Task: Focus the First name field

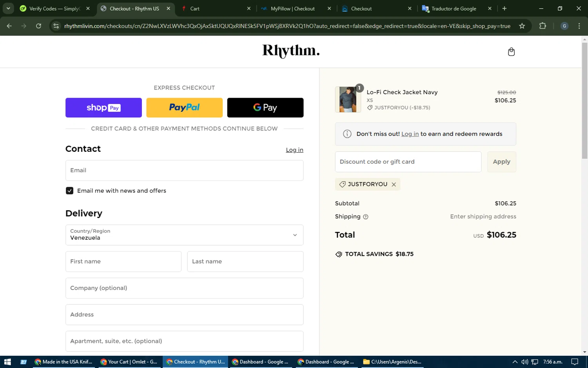Action: (123, 261)
